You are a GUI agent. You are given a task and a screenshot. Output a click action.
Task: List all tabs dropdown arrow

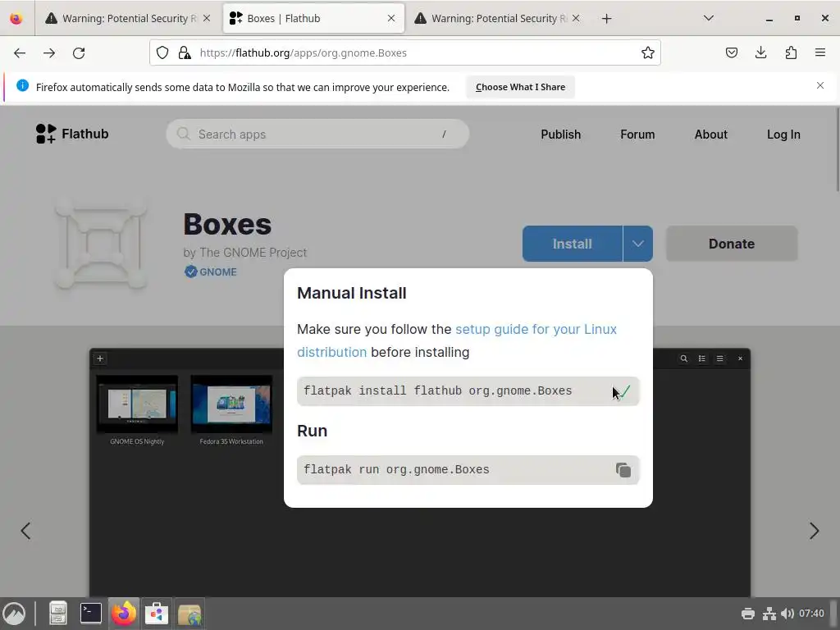[708, 18]
